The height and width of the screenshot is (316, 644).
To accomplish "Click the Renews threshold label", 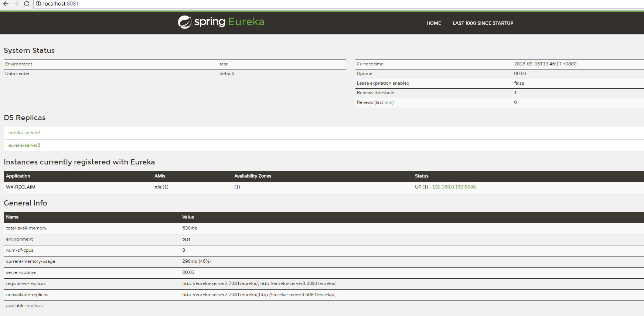I will 375,93.
